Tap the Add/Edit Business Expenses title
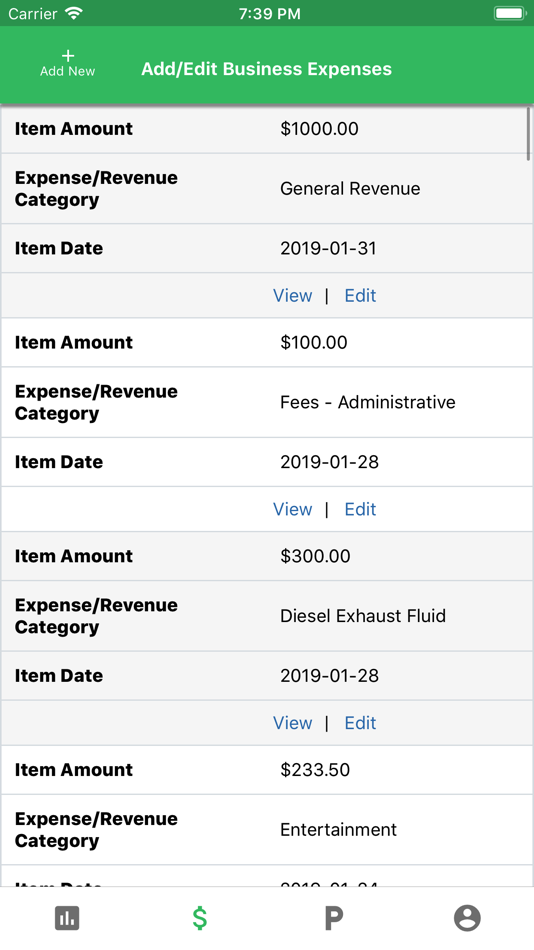This screenshot has height=950, width=534. (267, 69)
